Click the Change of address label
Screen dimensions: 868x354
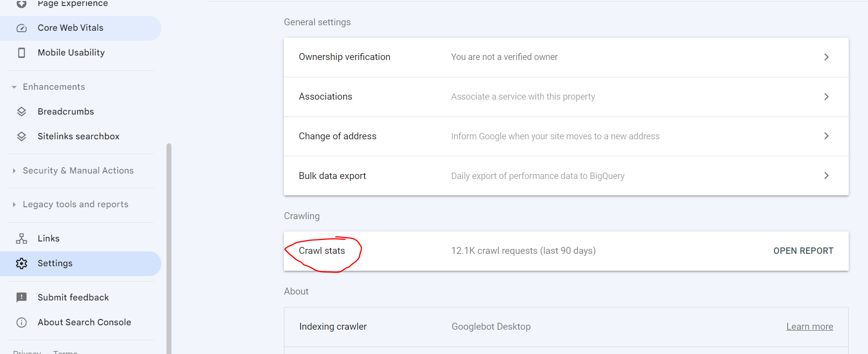(337, 136)
